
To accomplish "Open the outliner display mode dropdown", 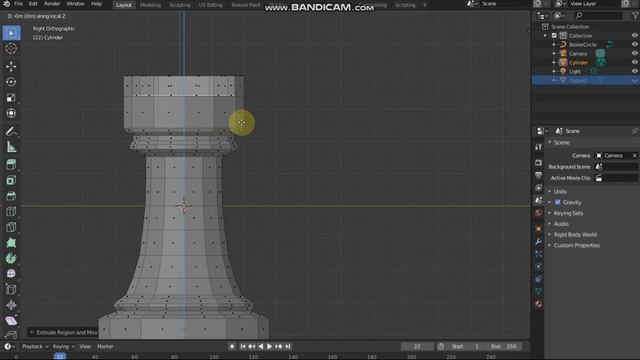I will click(542, 16).
